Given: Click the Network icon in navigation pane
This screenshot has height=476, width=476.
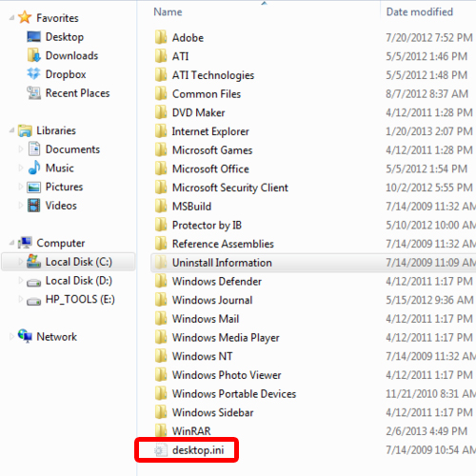Looking at the screenshot, I should pos(25,336).
